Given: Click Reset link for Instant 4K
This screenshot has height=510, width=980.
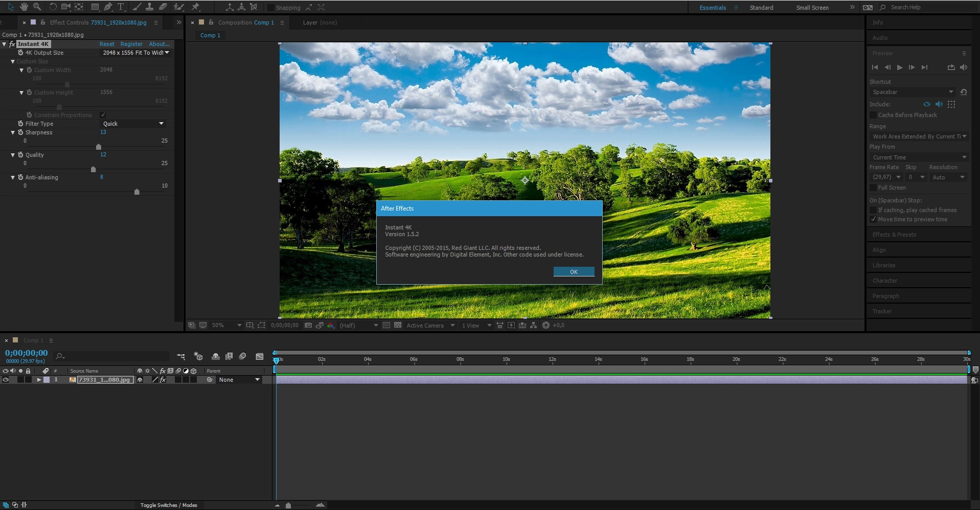Looking at the screenshot, I should click(107, 44).
